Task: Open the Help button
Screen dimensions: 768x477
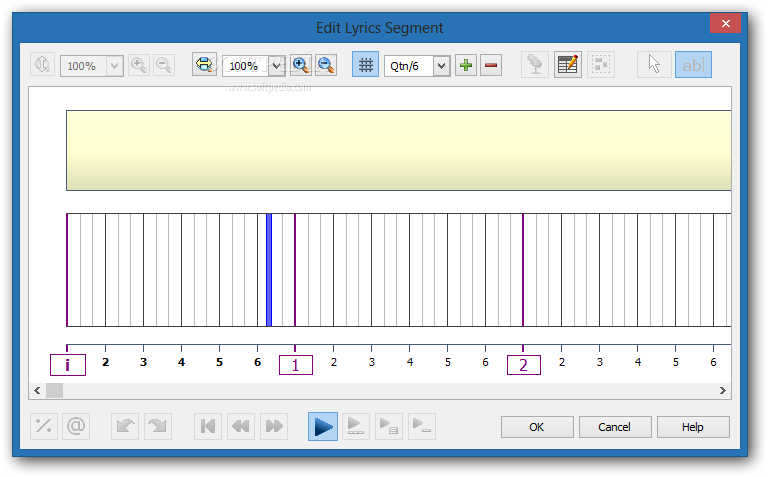Action: click(693, 427)
